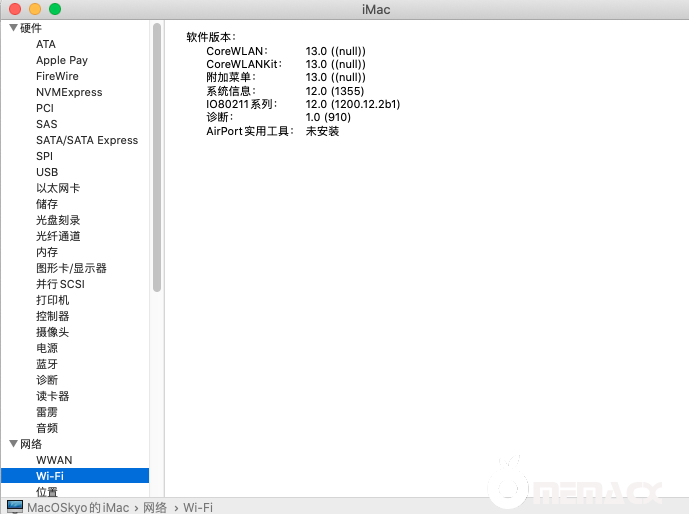Select 雷雳 in the hardware list
This screenshot has height=514, width=689.
(x=47, y=412)
